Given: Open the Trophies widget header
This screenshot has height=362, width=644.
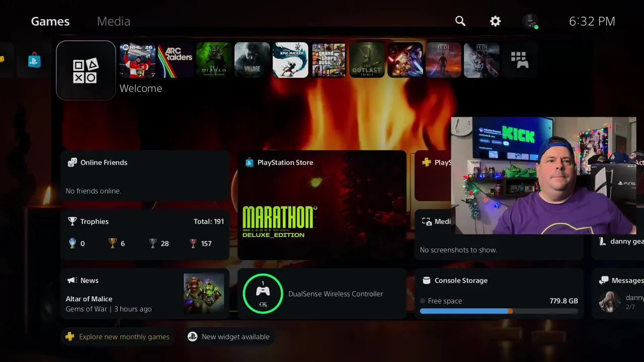Looking at the screenshot, I should (x=94, y=221).
